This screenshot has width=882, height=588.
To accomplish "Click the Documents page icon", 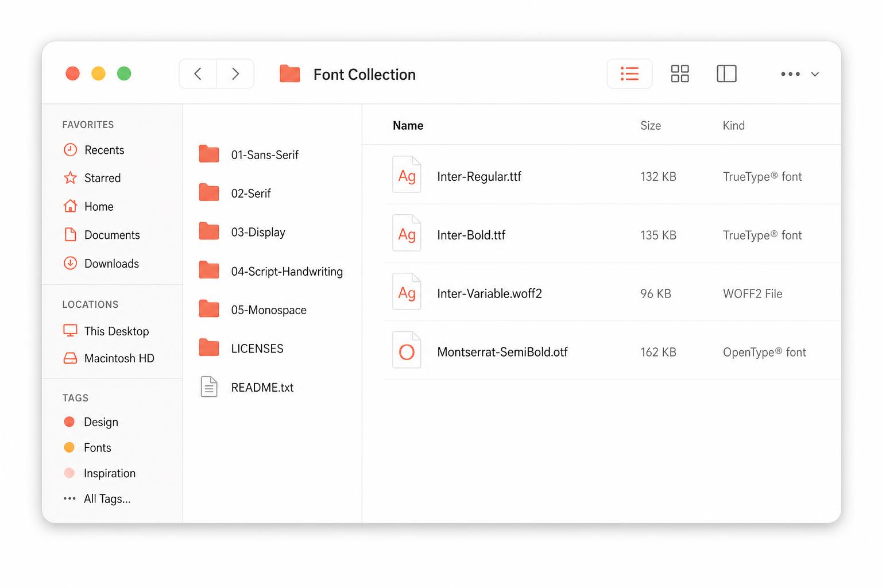I will click(70, 234).
